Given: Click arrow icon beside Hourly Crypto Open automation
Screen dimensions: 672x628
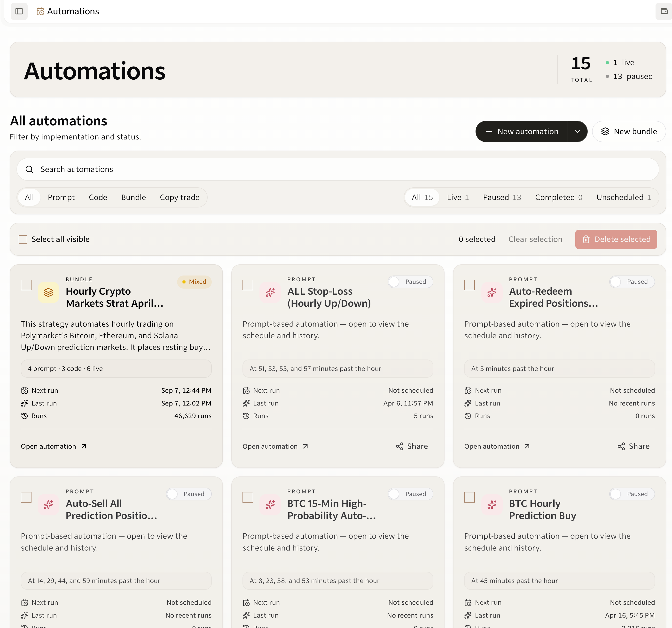Looking at the screenshot, I should point(84,446).
